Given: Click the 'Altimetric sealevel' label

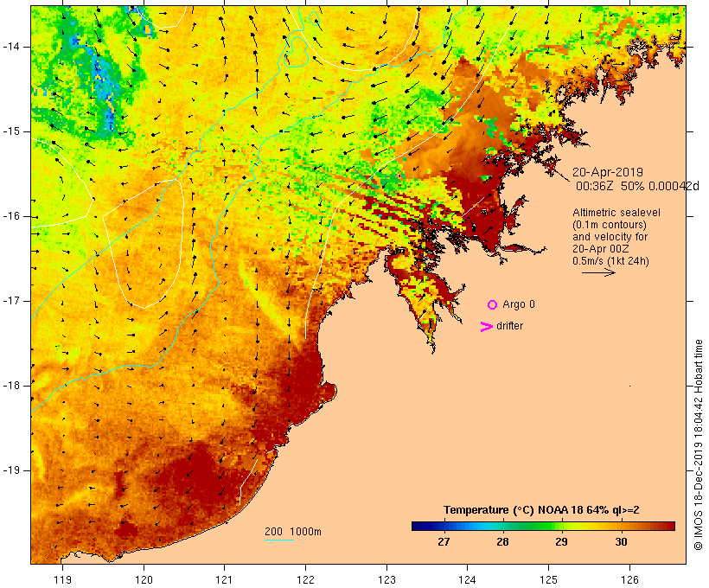Looking at the screenshot, I should (x=616, y=213).
